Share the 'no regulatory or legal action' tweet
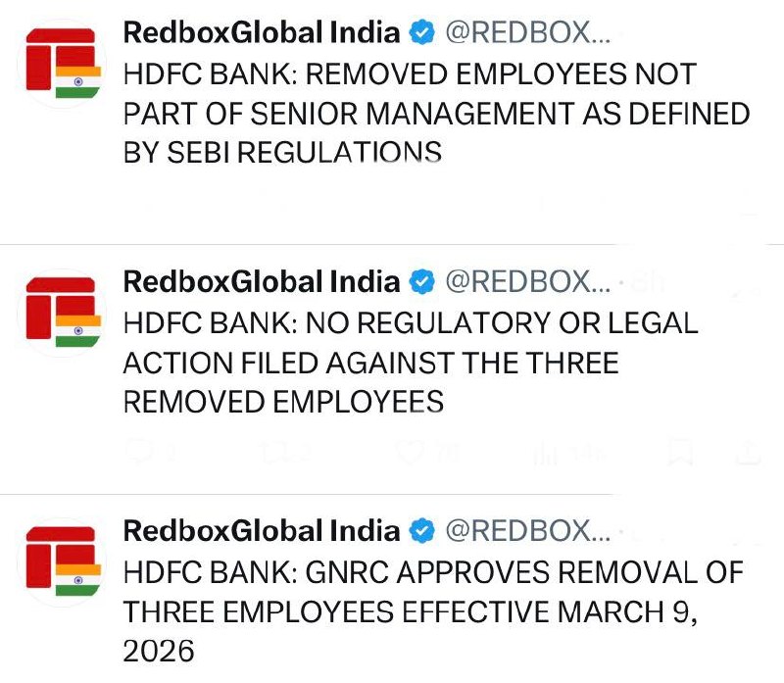Viewport: 784px width, 683px height. [x=749, y=453]
